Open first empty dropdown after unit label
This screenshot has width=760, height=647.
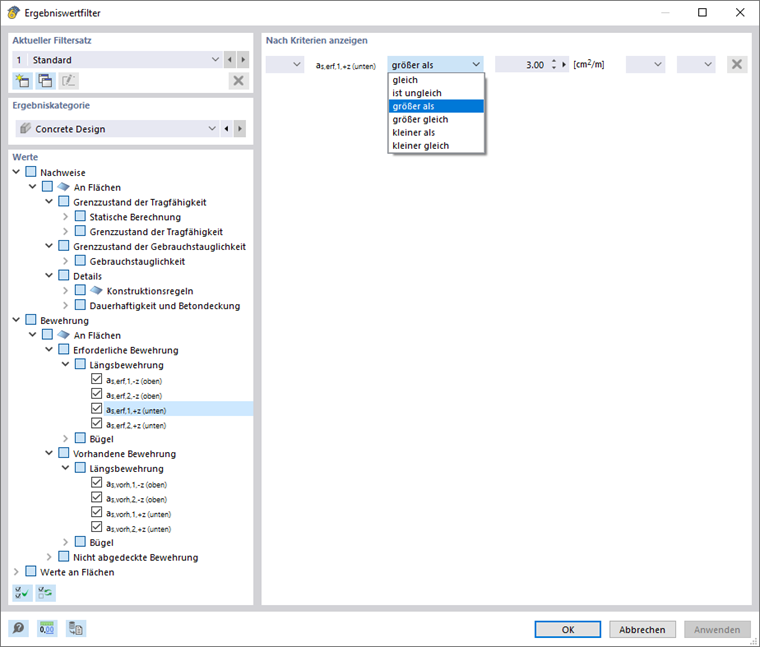pos(645,64)
